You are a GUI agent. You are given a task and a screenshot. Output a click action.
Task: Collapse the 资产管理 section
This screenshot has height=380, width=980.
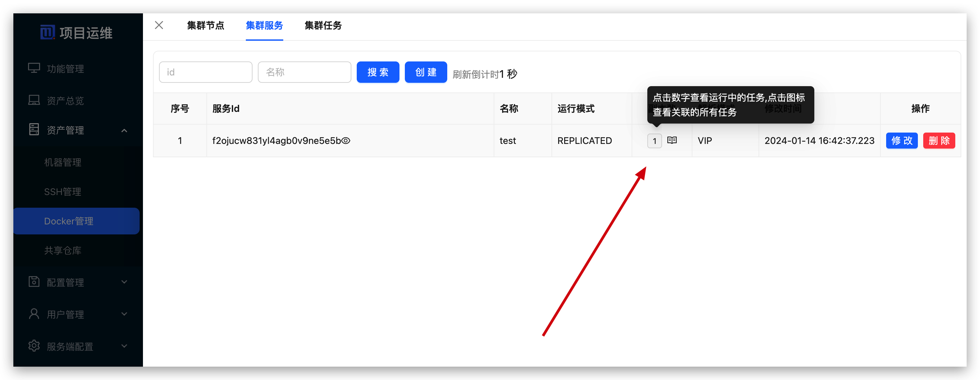point(124,130)
